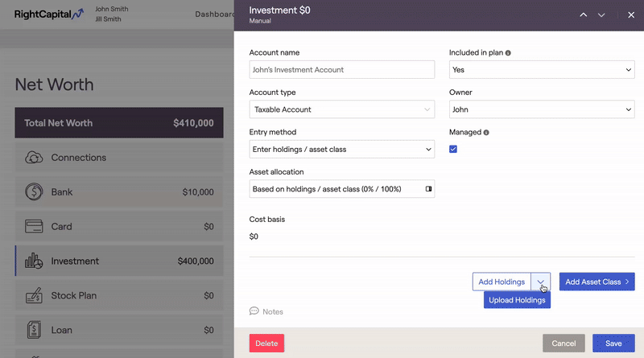Click the Stock Plan icon

click(34, 296)
